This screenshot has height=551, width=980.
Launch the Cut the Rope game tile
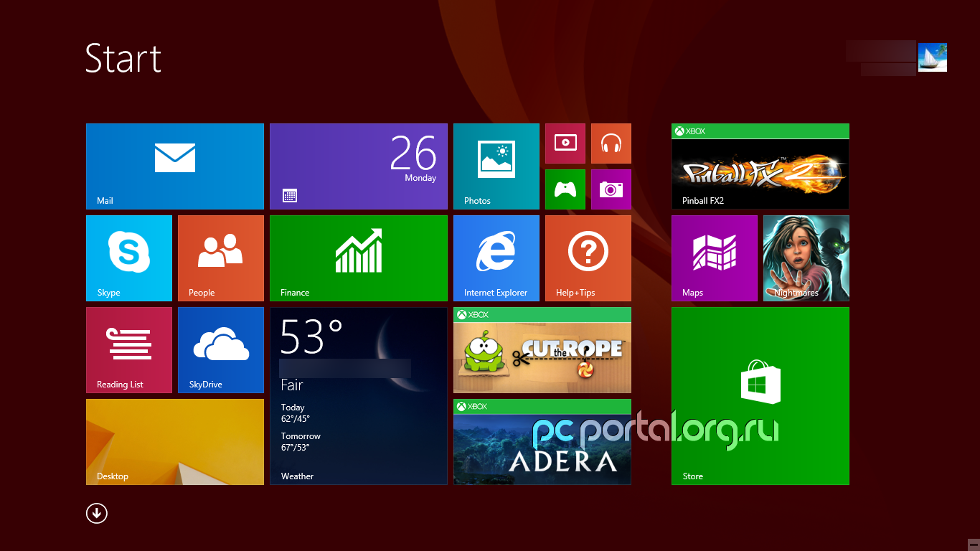coord(542,350)
